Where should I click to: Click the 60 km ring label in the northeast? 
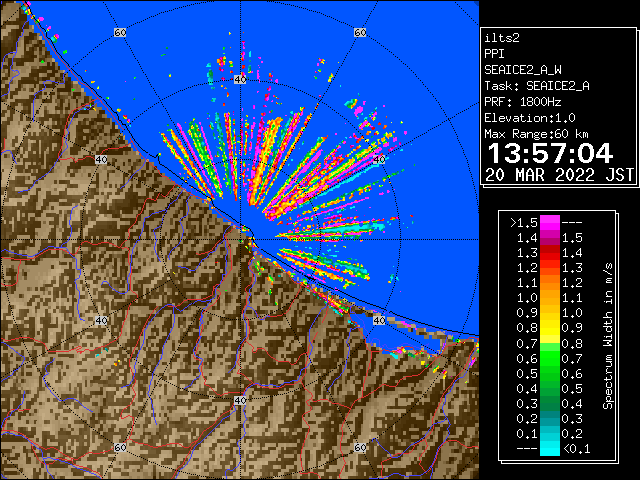360,32
